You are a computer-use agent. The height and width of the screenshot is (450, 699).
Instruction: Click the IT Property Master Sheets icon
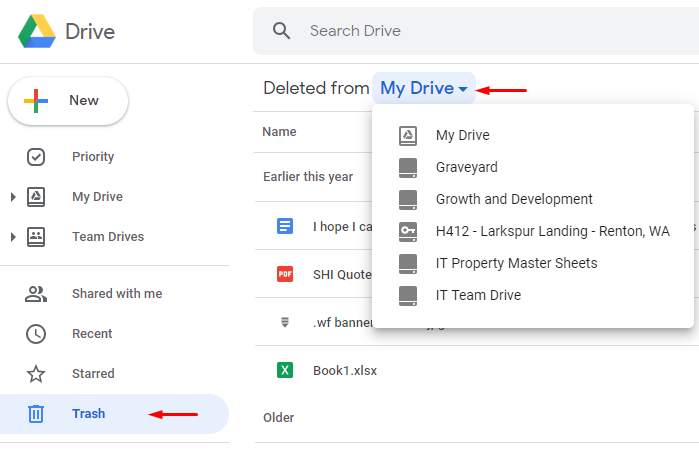(x=408, y=264)
